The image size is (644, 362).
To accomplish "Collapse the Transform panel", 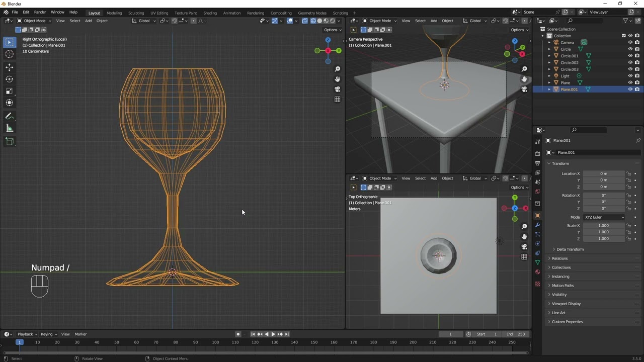I will (x=560, y=164).
